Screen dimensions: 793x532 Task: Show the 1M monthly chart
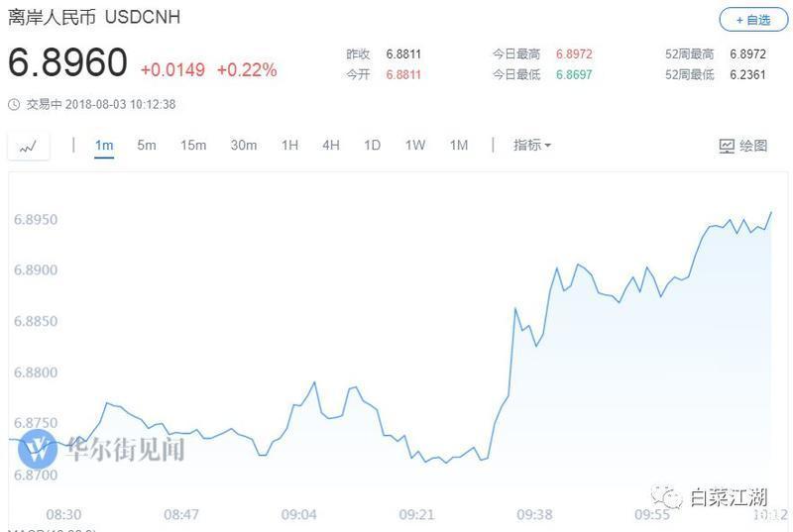(459, 146)
